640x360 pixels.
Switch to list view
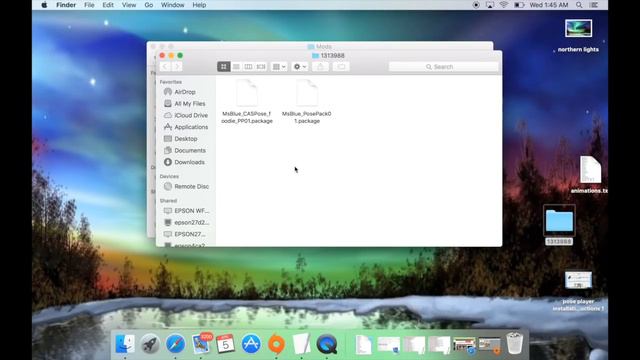pos(236,67)
